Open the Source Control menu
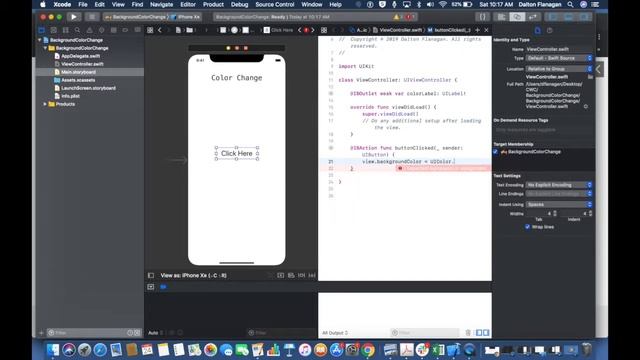 [275, 4]
